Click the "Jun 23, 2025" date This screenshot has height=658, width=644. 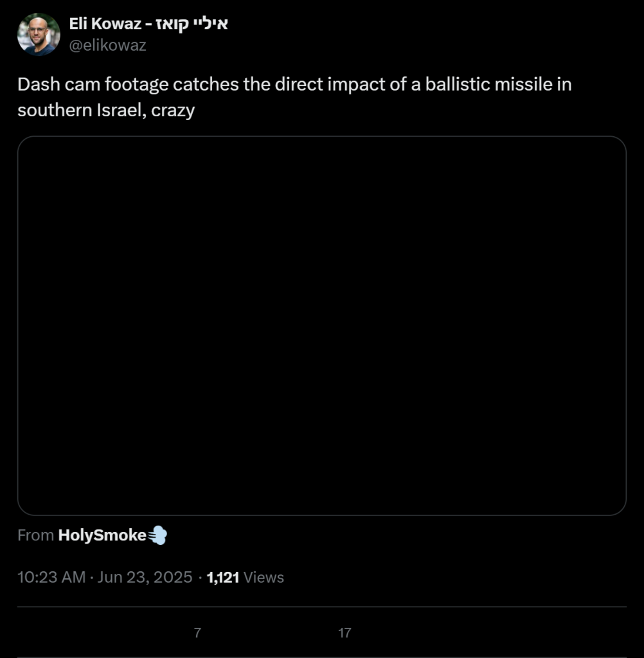coord(145,577)
